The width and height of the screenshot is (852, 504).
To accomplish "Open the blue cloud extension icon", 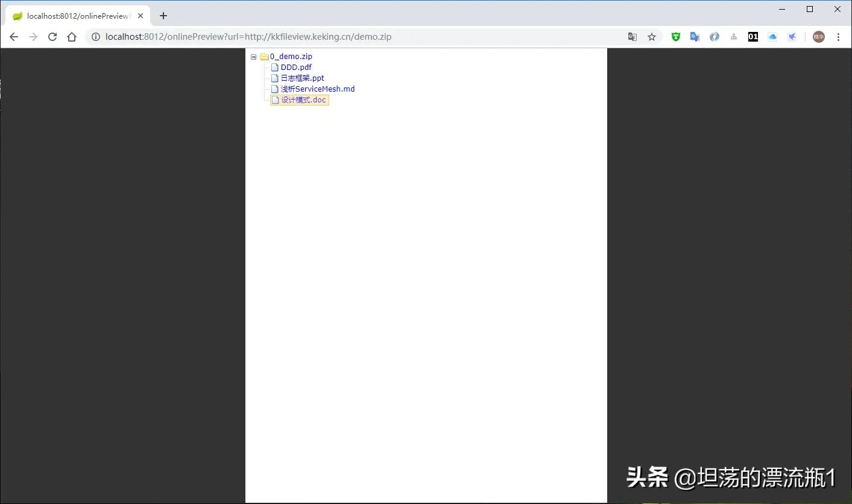I will (772, 37).
